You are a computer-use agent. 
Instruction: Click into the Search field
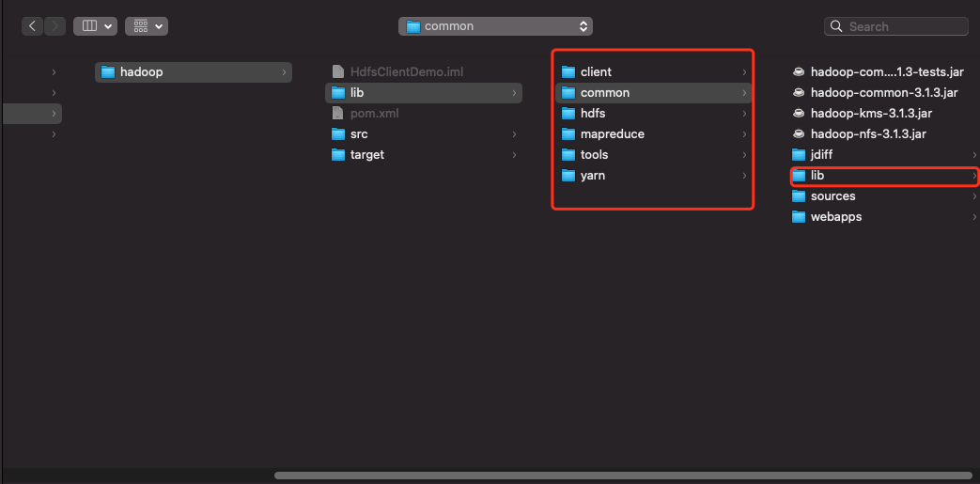(896, 26)
